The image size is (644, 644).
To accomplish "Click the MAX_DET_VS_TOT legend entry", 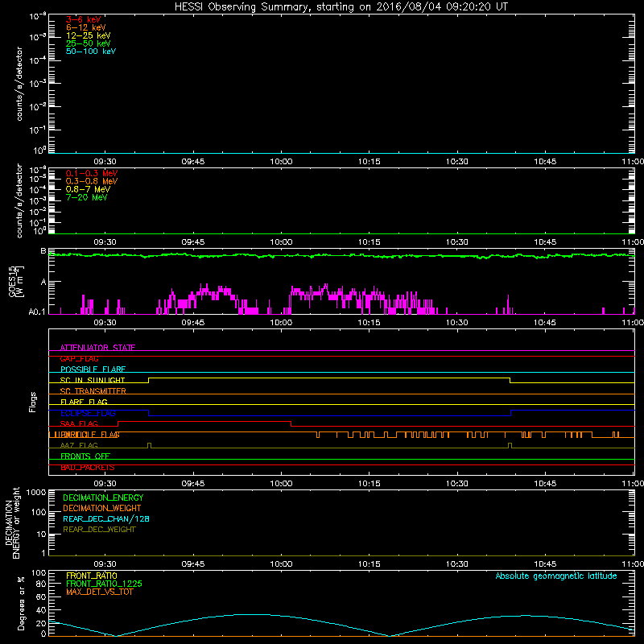I will 100,592.
